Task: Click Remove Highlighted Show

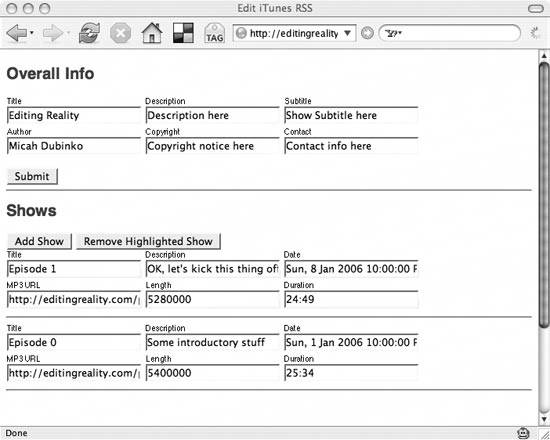Action: click(148, 241)
